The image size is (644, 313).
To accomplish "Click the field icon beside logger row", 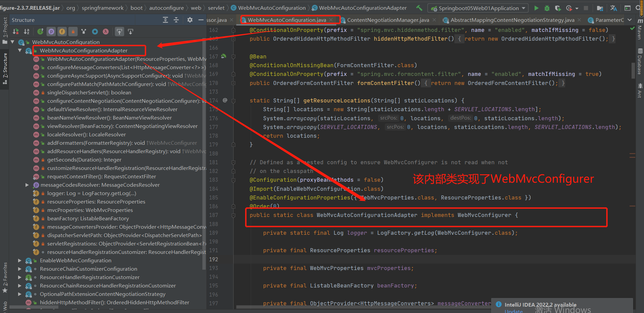I will (x=36, y=193).
